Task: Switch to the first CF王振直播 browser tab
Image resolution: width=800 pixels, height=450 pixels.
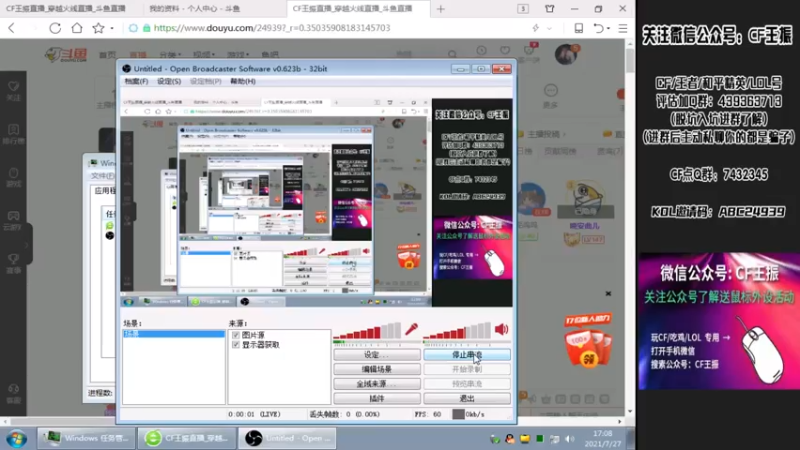Action: (x=66, y=9)
